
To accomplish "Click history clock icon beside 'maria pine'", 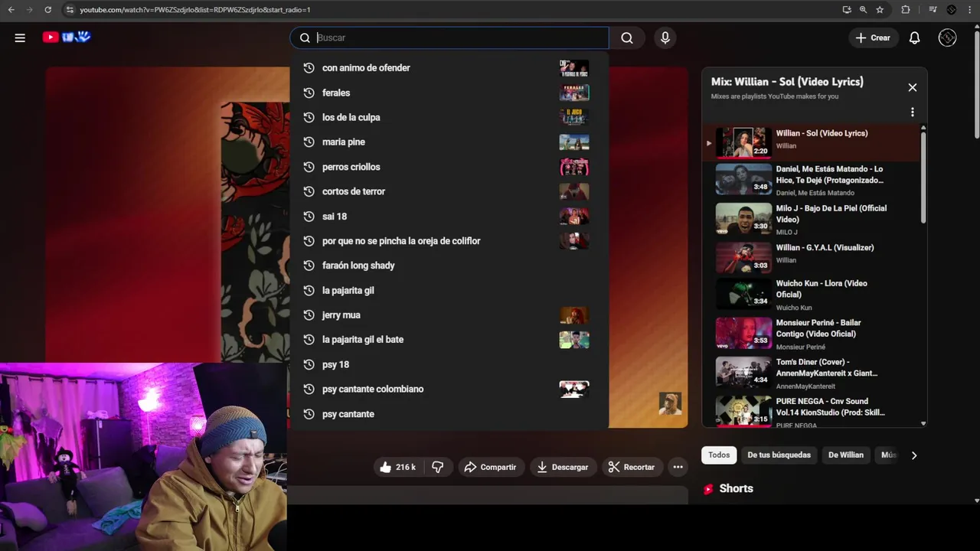I will (x=309, y=142).
